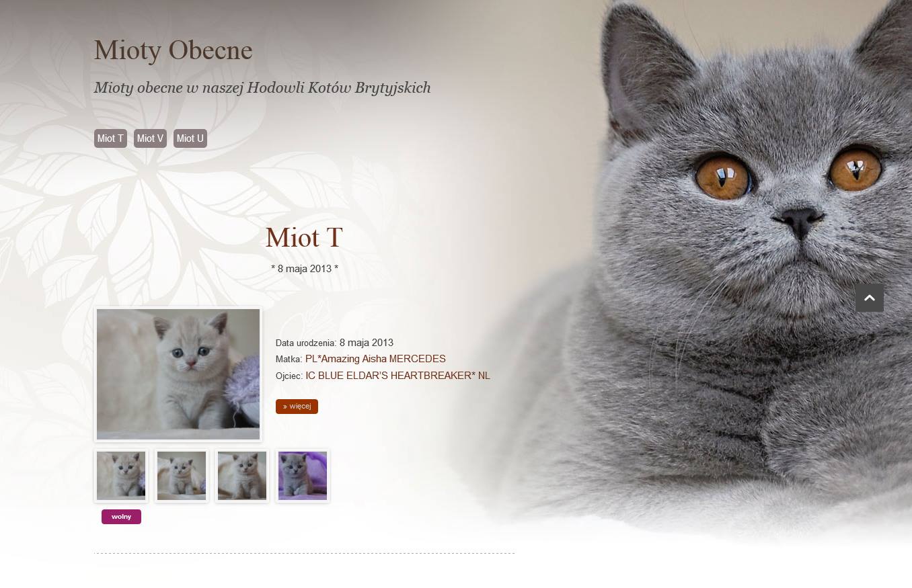The height and width of the screenshot is (588, 912).
Task: Click the Data urodzenia label text
Action: click(306, 343)
